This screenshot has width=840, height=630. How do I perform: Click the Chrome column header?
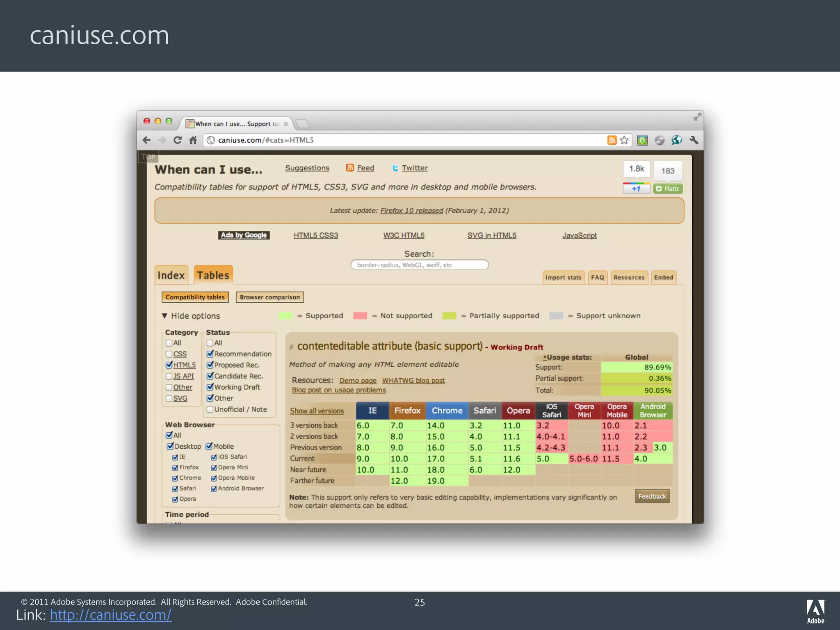[447, 411]
